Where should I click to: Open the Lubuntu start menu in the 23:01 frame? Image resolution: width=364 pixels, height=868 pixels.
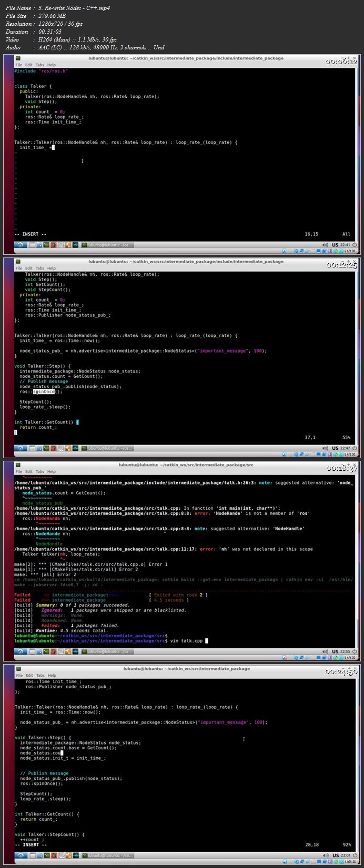click(21, 855)
